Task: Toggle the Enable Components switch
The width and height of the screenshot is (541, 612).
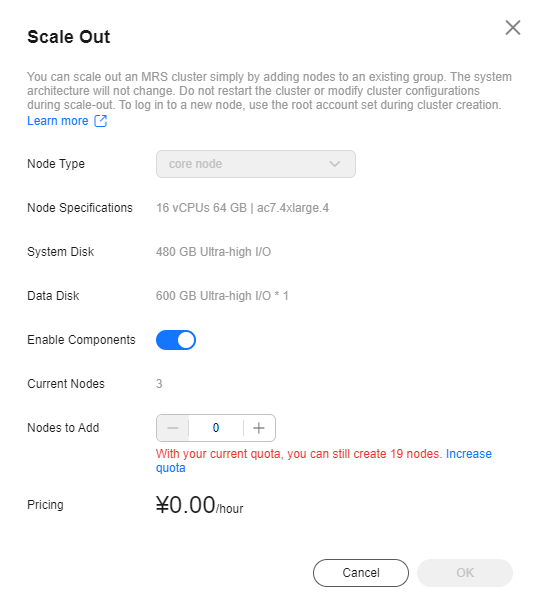Action: tap(176, 340)
